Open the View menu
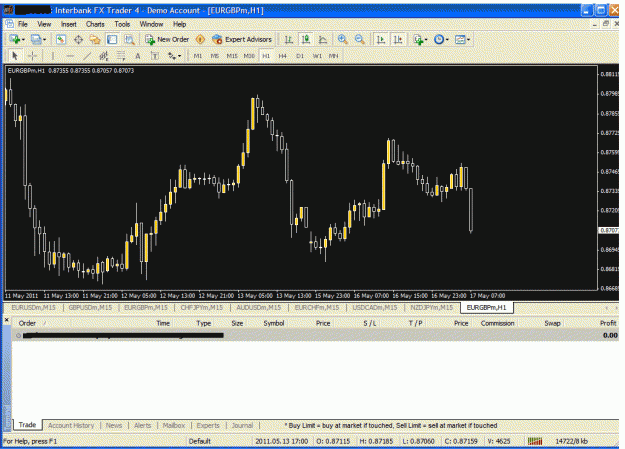Screen dimensions: 625x449 44,24
